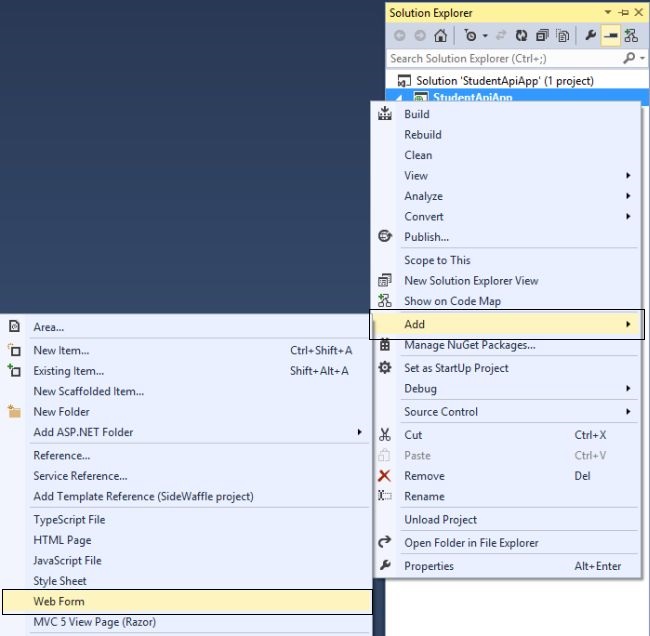Click the Back arrow in Solution Explorer toolbar

pos(400,36)
